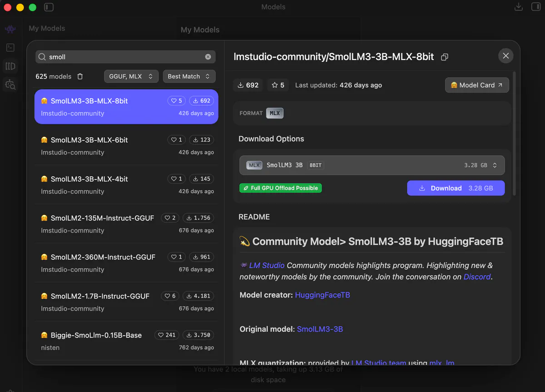Select the SmolLM2-135M-Instruct-GGUF result
The image size is (545, 392).
[x=126, y=224]
